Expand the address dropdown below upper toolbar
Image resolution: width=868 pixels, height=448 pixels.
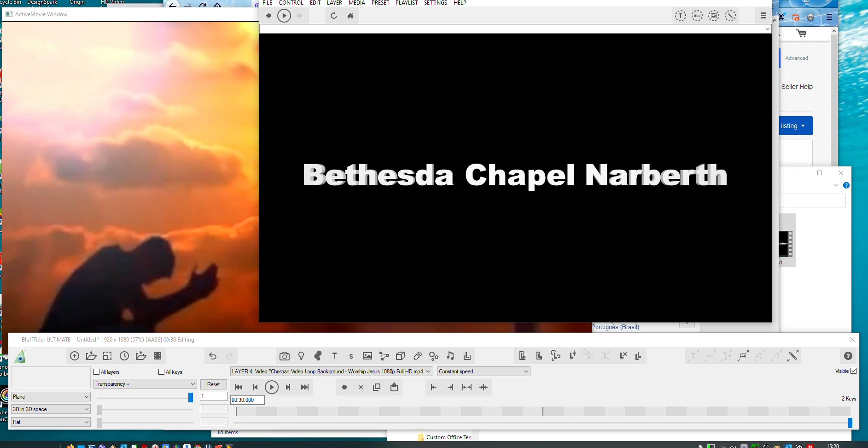[x=767, y=29]
